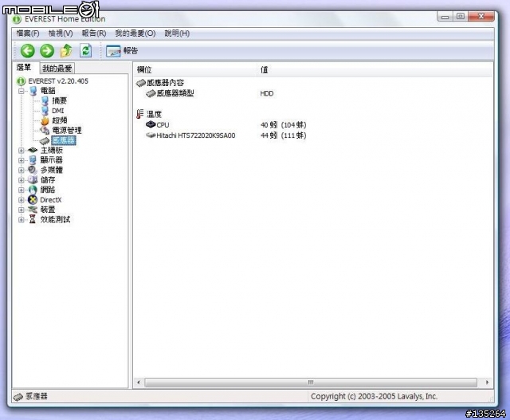Viewport: 510px width, 420px height.
Task: Click the thermometer icon beside 溫度
Action: 140,114
